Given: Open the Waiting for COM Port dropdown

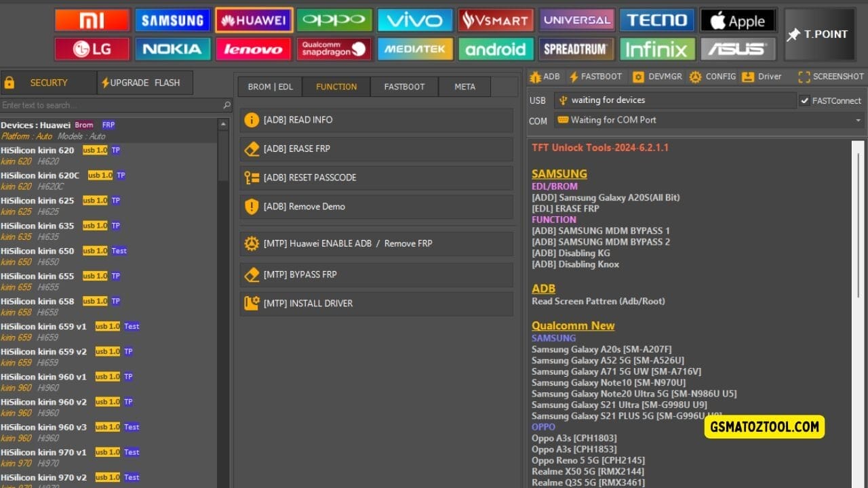Looking at the screenshot, I should (x=705, y=120).
